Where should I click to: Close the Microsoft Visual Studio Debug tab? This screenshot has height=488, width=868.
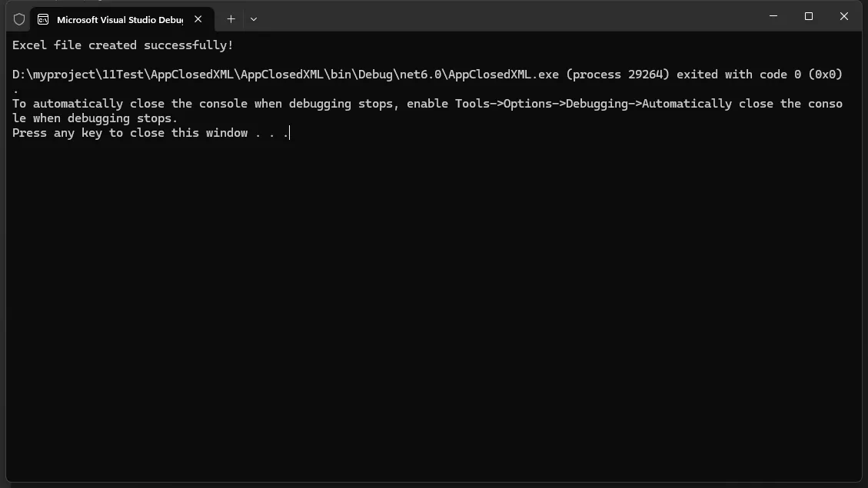coord(198,19)
